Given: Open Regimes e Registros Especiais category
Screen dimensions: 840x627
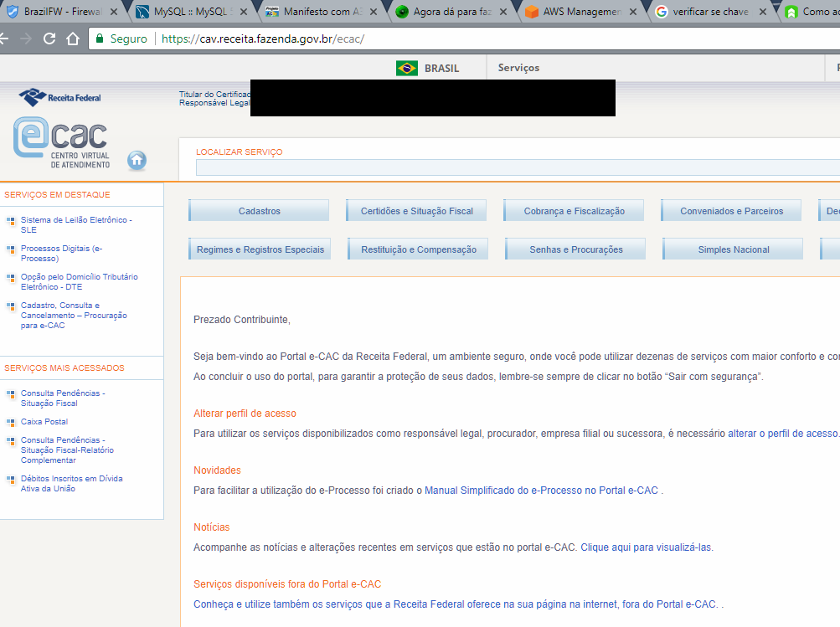Looking at the screenshot, I should [260, 249].
